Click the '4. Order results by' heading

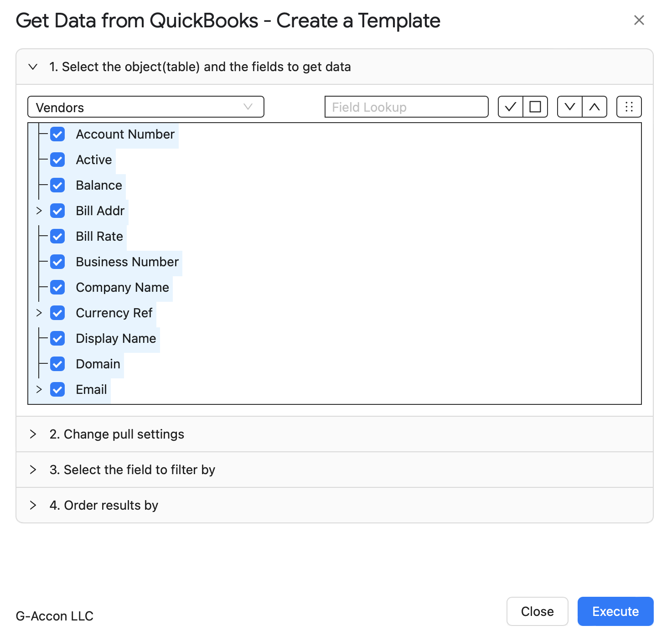click(104, 505)
